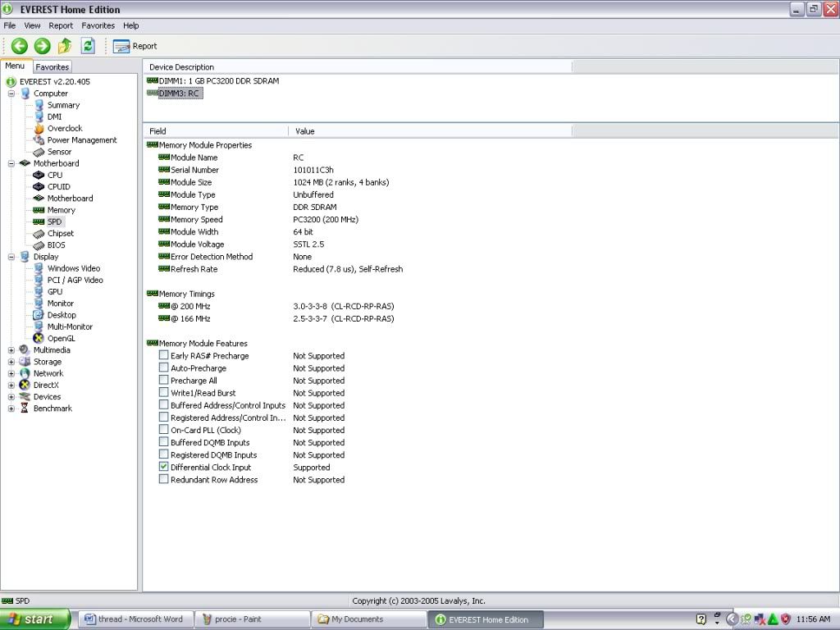
Task: Open the Help menu
Action: point(130,25)
